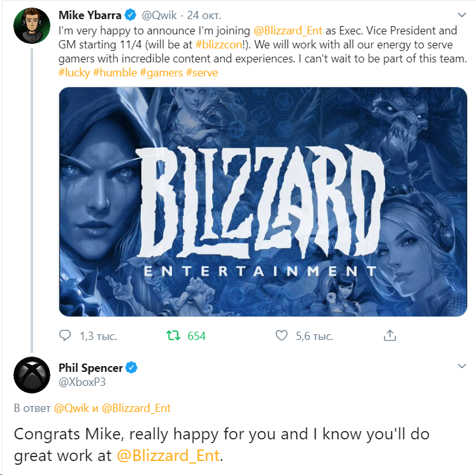Click the reply speech bubble icon
476x475 pixels.
tap(65, 335)
